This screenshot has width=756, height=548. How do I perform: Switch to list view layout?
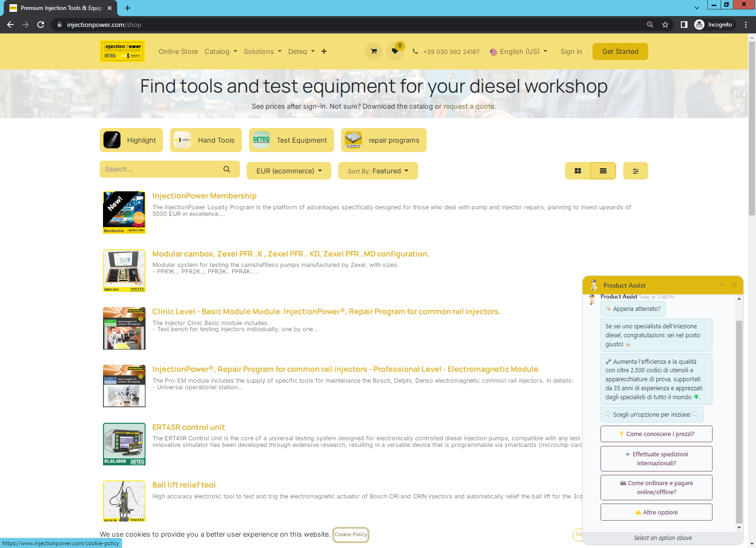[x=603, y=171]
